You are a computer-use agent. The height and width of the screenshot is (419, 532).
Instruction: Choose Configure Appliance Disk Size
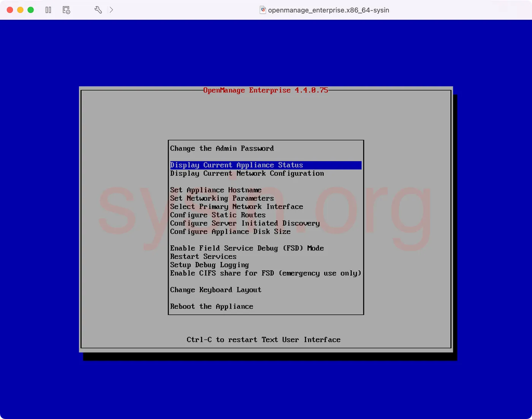pyautogui.click(x=230, y=232)
